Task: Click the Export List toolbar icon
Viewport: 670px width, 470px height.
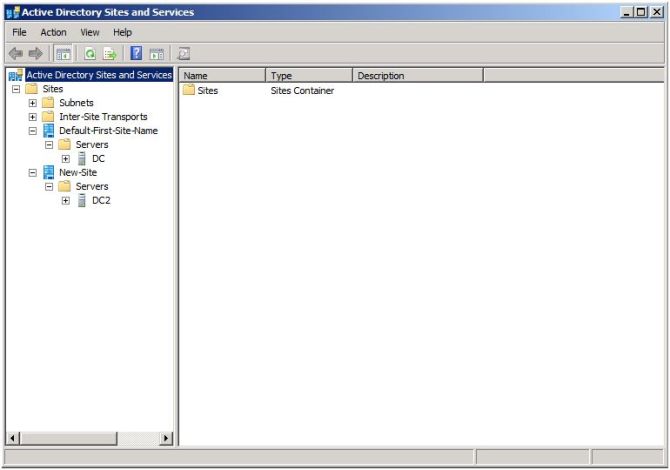Action: coord(110,54)
